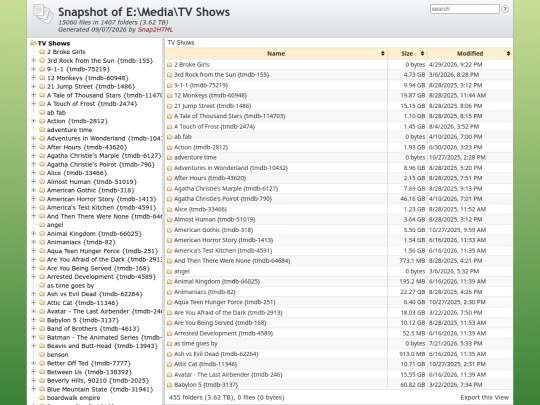Click folder icon of 12 Monkeys table row

click(x=169, y=95)
